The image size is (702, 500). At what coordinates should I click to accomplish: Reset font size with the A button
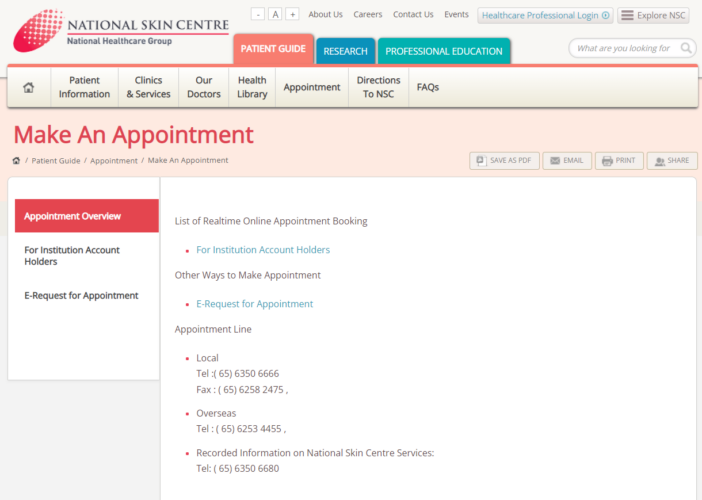pyautogui.click(x=275, y=14)
